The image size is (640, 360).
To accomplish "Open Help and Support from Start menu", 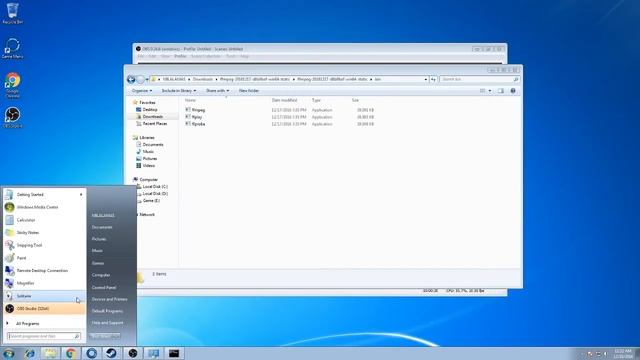I will coord(107,323).
